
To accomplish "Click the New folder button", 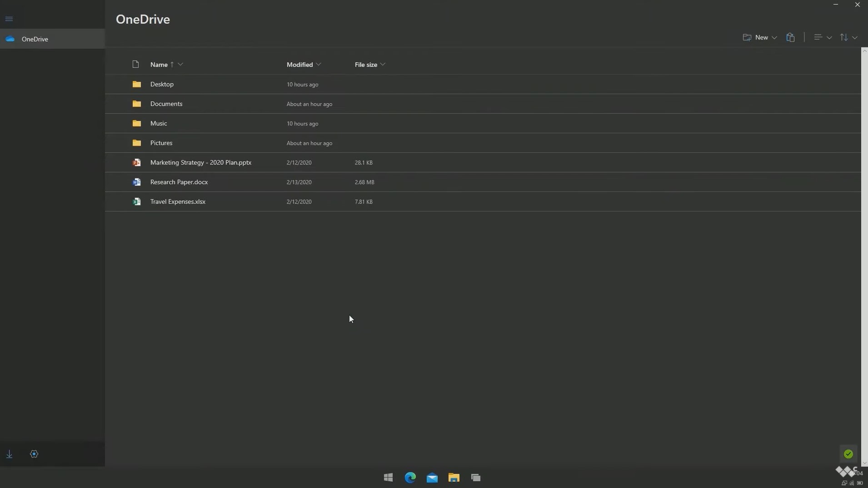I will click(755, 37).
